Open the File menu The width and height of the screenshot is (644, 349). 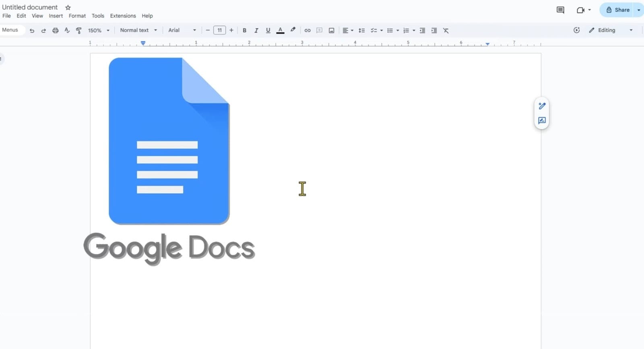click(6, 16)
